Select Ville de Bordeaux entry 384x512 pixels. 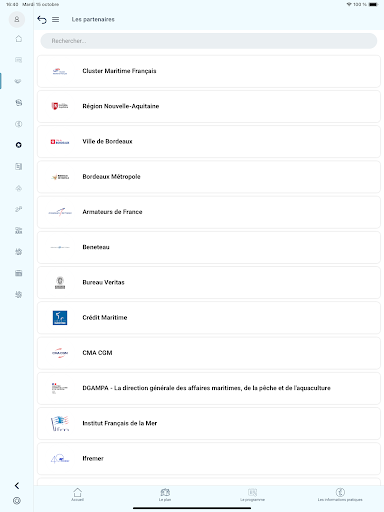pos(209,142)
